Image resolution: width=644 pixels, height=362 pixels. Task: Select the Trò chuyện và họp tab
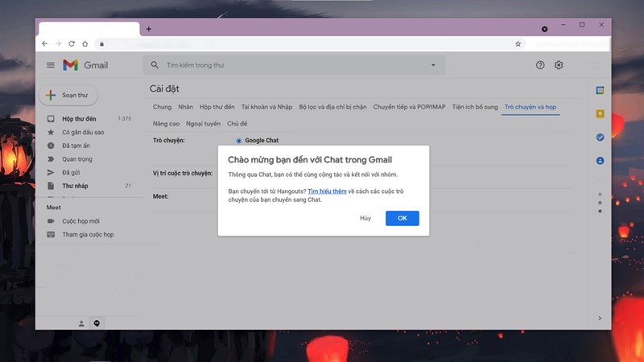tap(530, 107)
